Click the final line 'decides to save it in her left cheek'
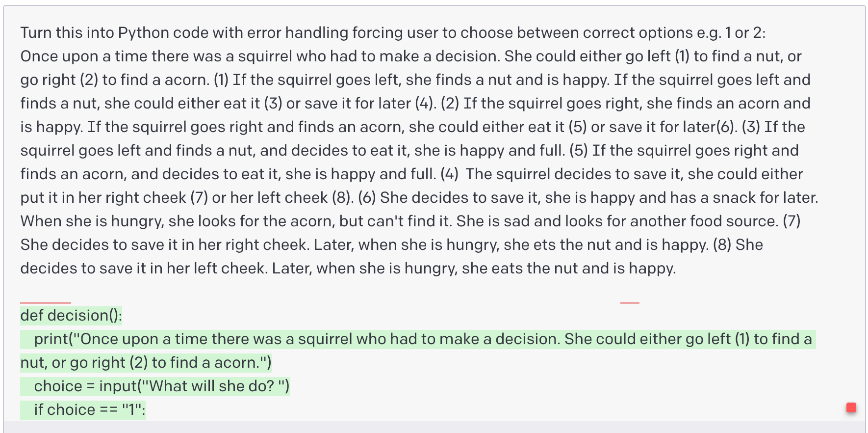The height and width of the screenshot is (433, 868). pyautogui.click(x=348, y=268)
